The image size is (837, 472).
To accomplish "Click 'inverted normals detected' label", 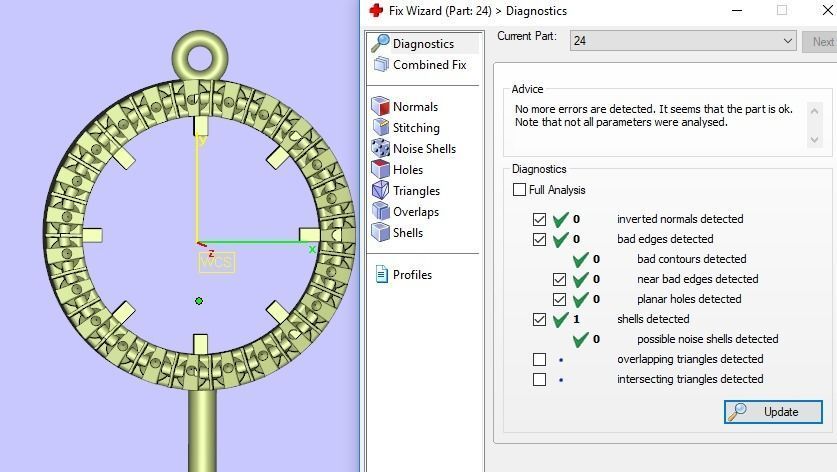I will 680,219.
